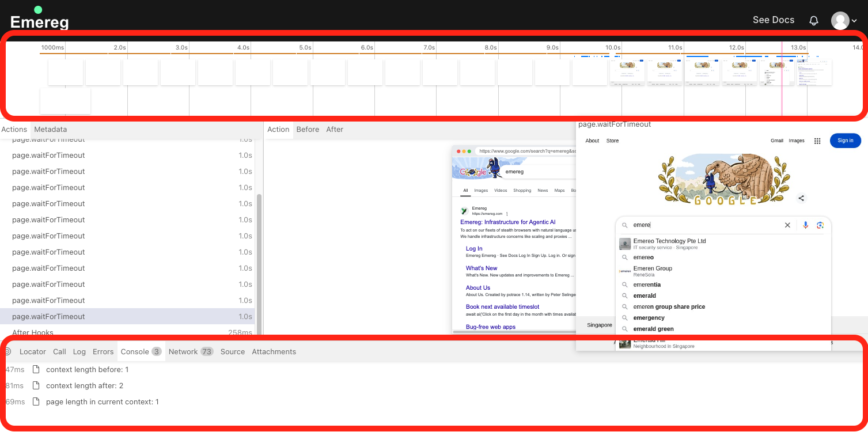The height and width of the screenshot is (432, 868).
Task: Click the pick locator target icon
Action: (x=7, y=351)
